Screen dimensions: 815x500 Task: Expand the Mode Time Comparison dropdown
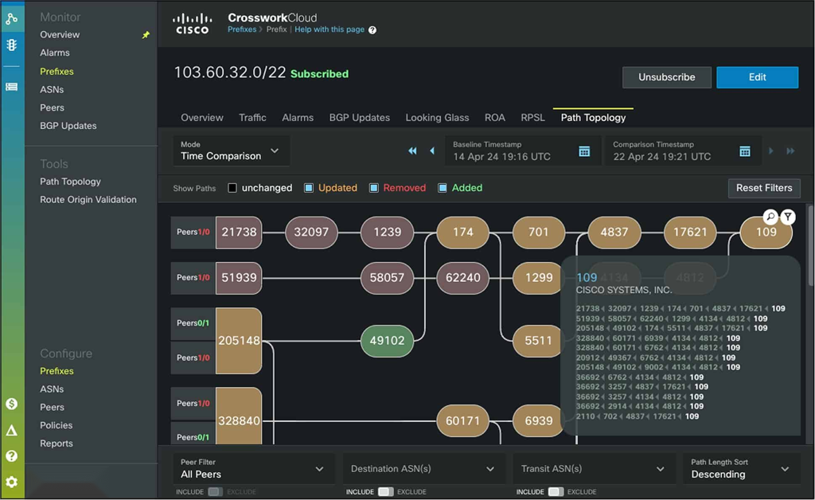click(231, 151)
